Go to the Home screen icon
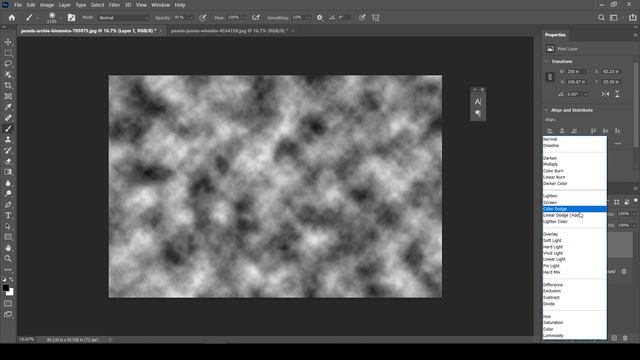The height and width of the screenshot is (360, 640). point(12,18)
